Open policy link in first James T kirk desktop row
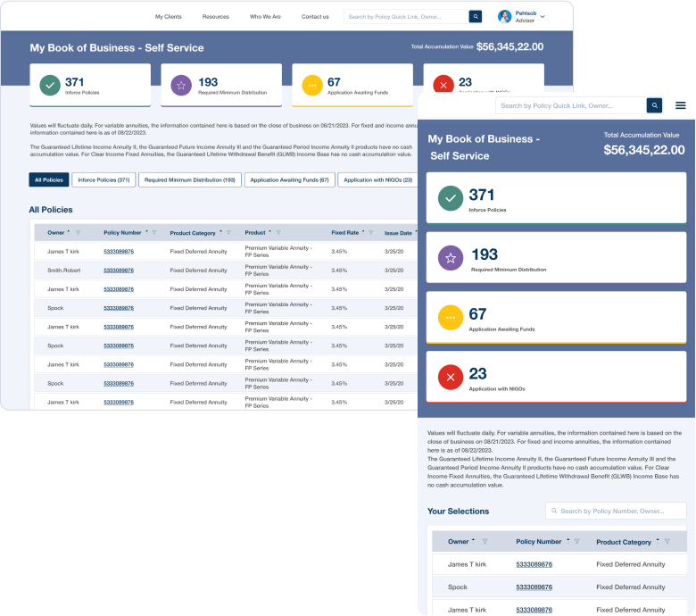The height and width of the screenshot is (616, 696). point(119,252)
